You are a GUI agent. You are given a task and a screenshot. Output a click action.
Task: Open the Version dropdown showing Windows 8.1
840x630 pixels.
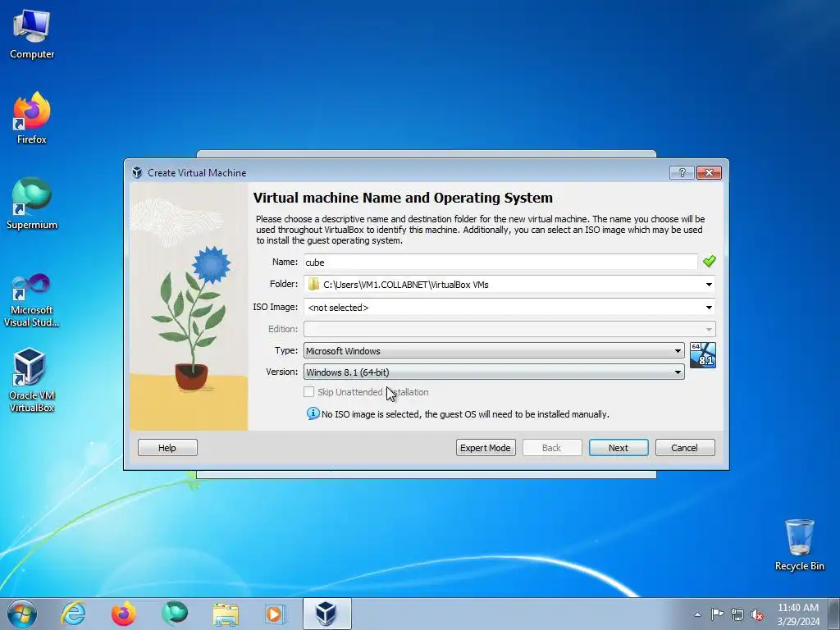pyautogui.click(x=494, y=372)
